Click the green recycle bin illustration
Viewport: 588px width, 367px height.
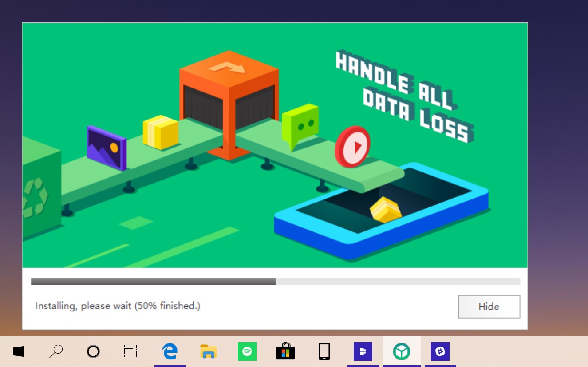click(x=40, y=195)
